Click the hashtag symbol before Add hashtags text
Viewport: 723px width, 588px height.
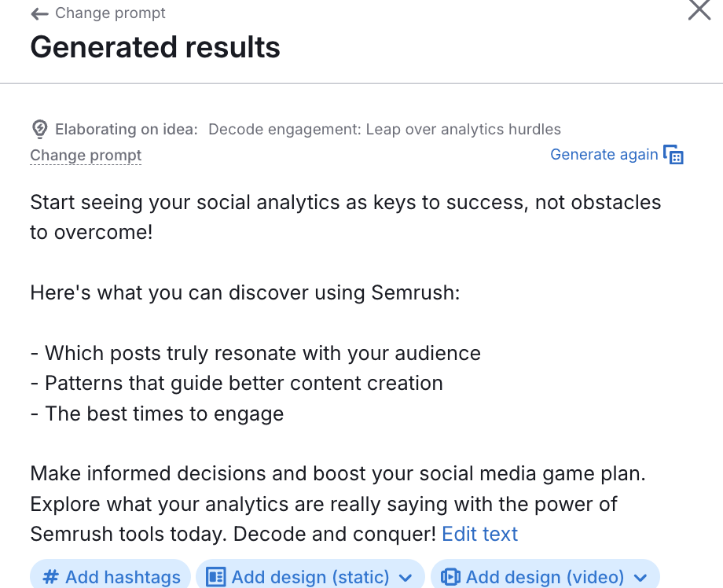pyautogui.click(x=50, y=576)
